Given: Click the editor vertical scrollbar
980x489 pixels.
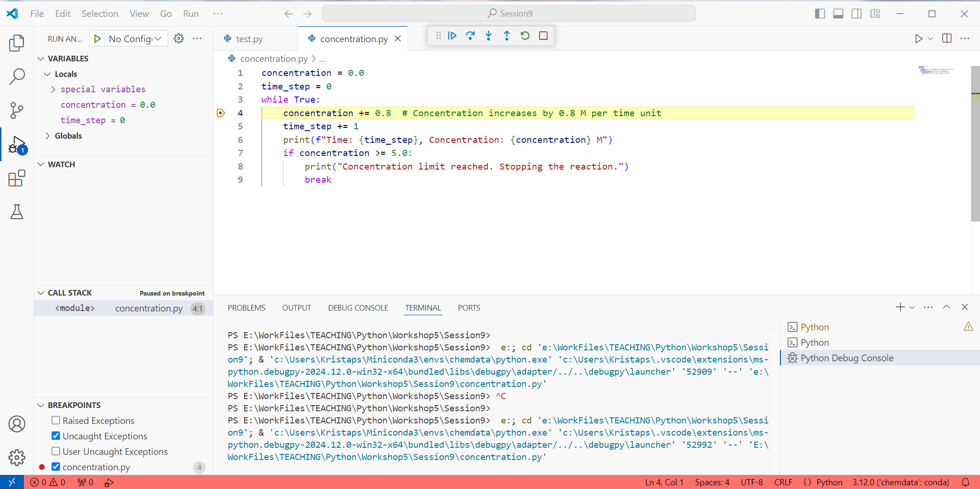Looking at the screenshot, I should (x=975, y=144).
